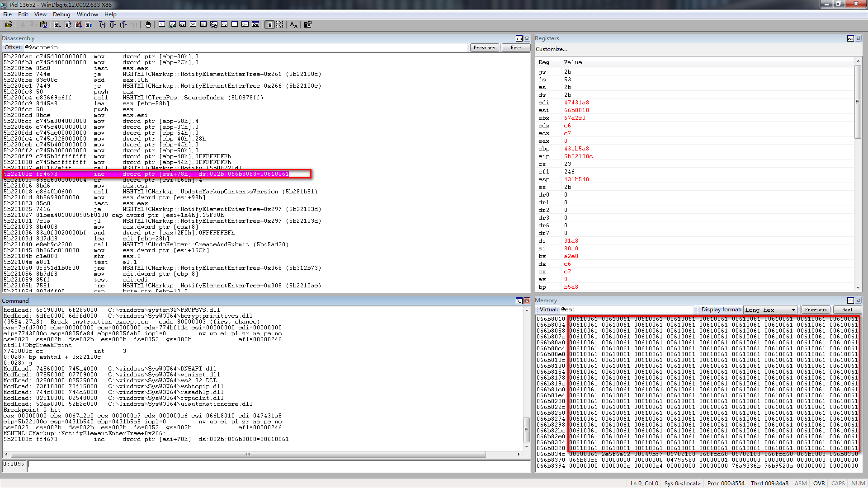Click Previous in the Disassembly panel
This screenshot has width=868, height=488.
pyautogui.click(x=484, y=47)
